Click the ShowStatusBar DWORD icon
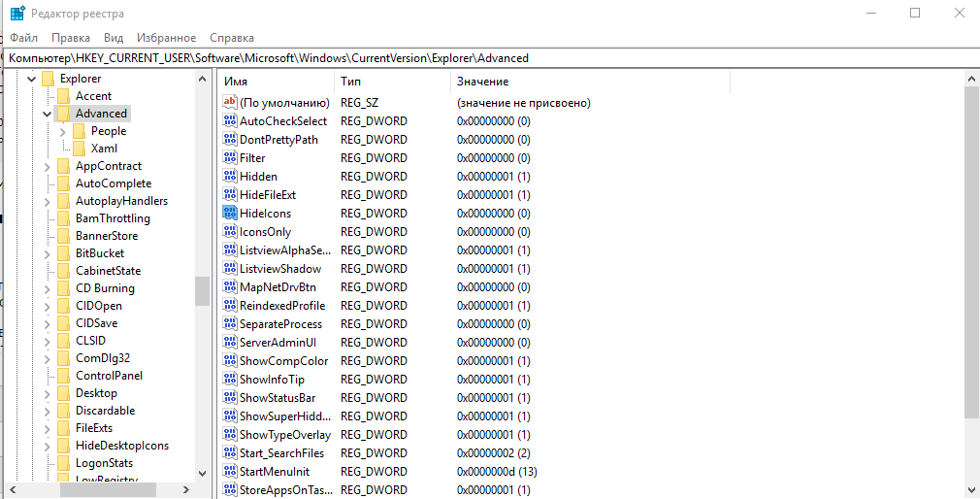Image resolution: width=980 pixels, height=499 pixels. [x=230, y=398]
